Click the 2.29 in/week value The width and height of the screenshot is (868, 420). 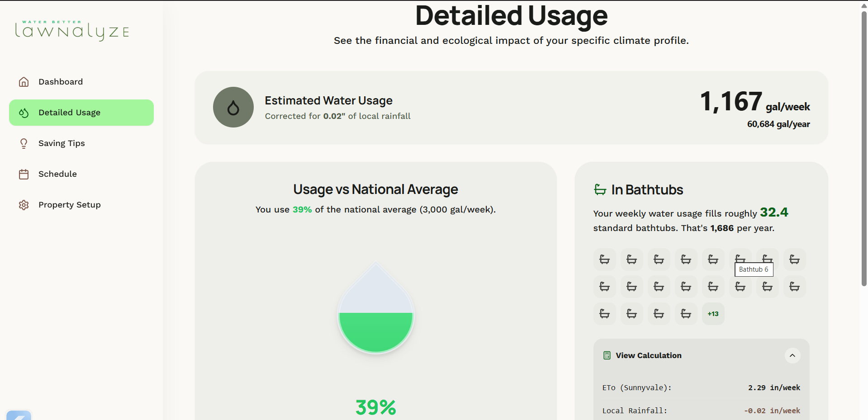click(x=774, y=388)
